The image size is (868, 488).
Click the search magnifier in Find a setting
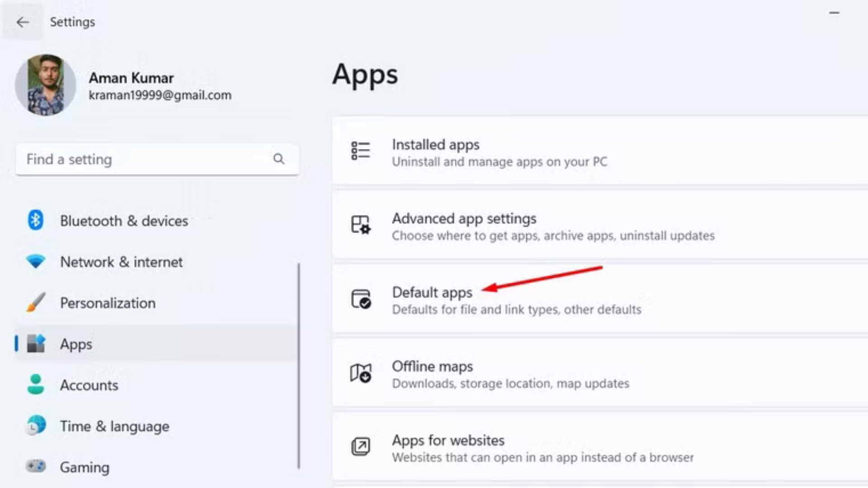pos(278,159)
